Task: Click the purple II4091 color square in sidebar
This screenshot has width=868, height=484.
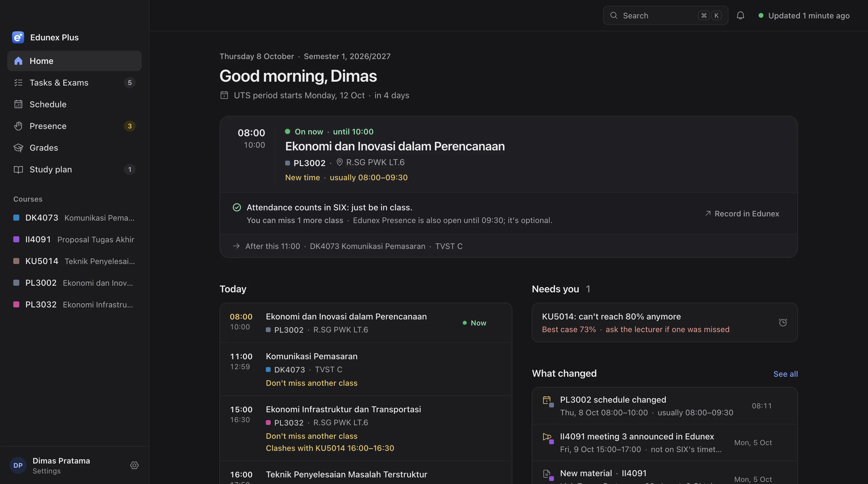Action: coord(16,239)
